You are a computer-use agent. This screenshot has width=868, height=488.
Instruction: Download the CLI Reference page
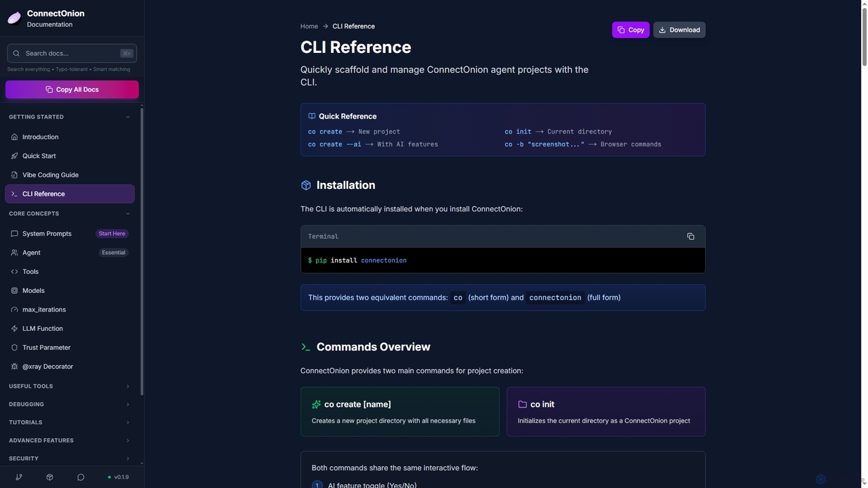[679, 30]
